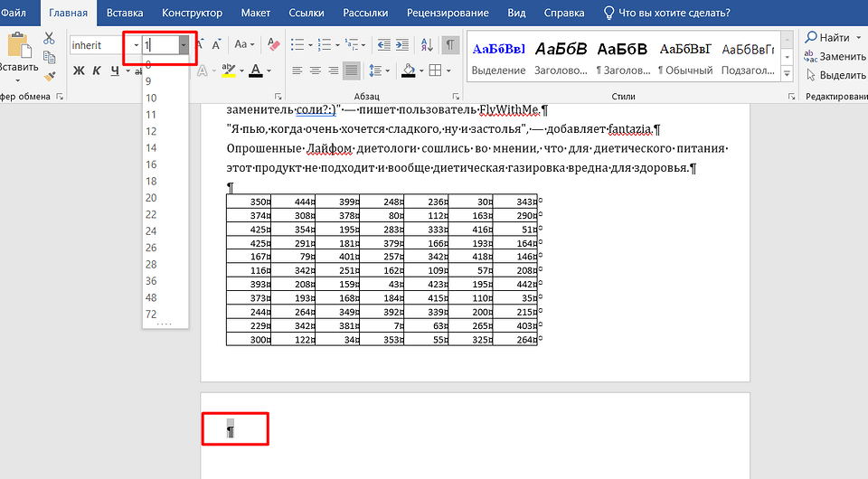Open the font name dropdown arrow
The width and height of the screenshot is (868, 479).
[x=136, y=45]
